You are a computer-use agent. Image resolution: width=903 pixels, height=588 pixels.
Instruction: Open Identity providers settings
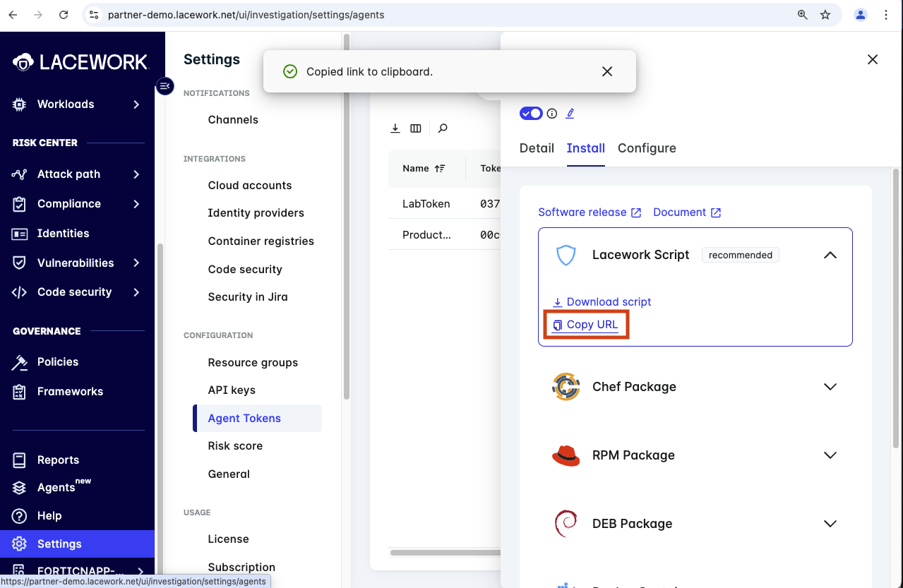tap(256, 213)
